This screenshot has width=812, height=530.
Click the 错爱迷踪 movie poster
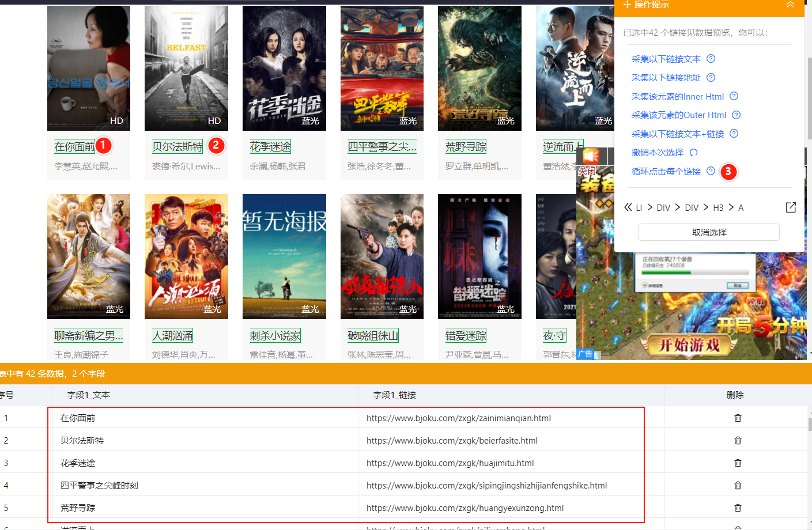point(479,256)
